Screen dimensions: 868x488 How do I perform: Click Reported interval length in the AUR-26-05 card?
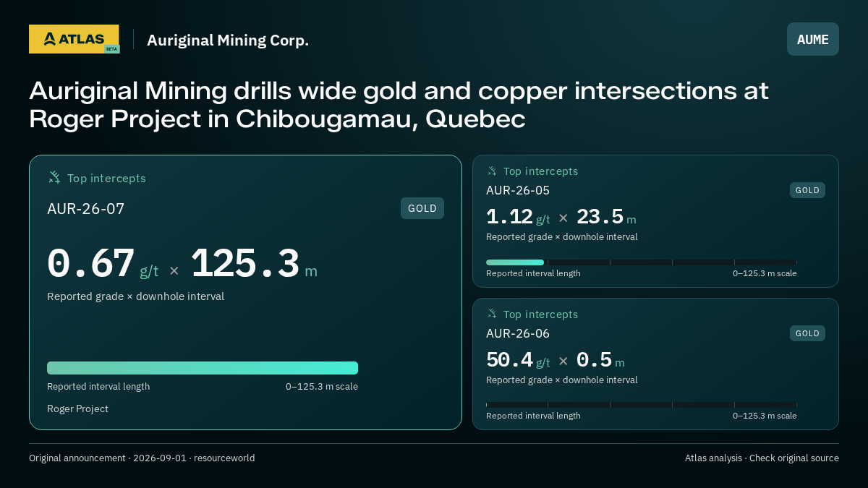click(x=533, y=273)
